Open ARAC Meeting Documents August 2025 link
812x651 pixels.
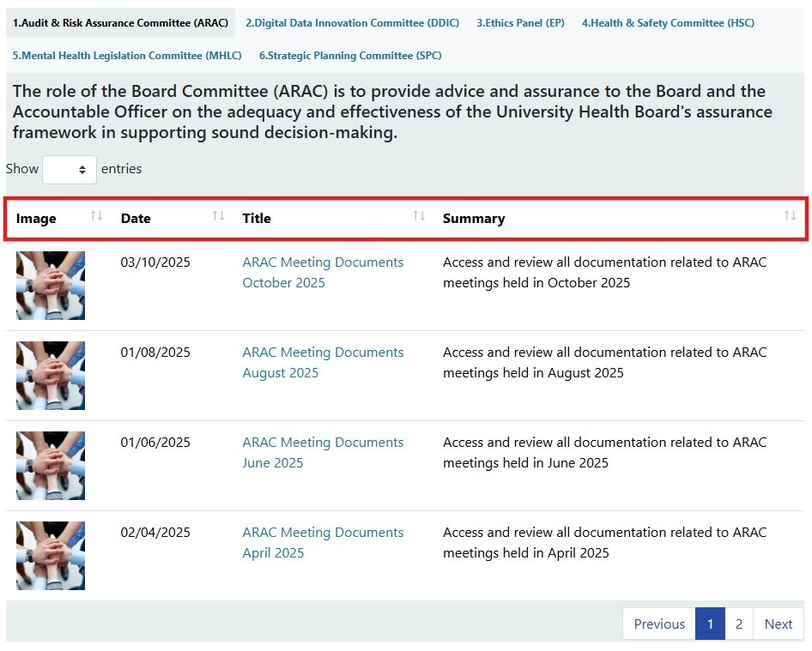click(x=323, y=362)
